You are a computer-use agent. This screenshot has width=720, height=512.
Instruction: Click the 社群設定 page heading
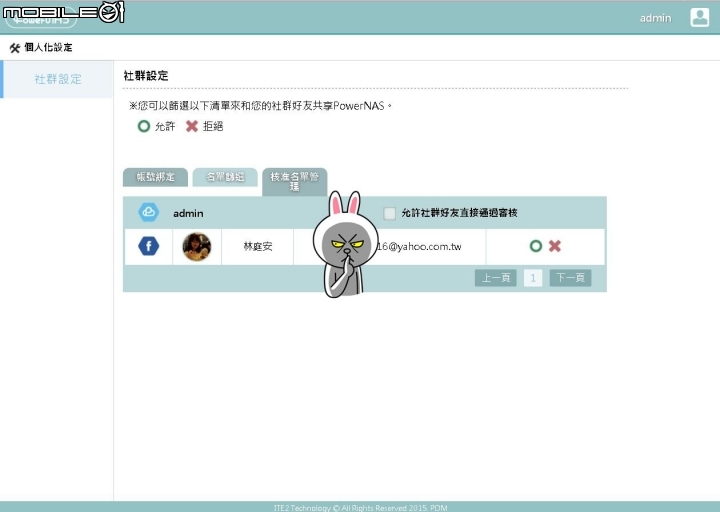tap(146, 76)
